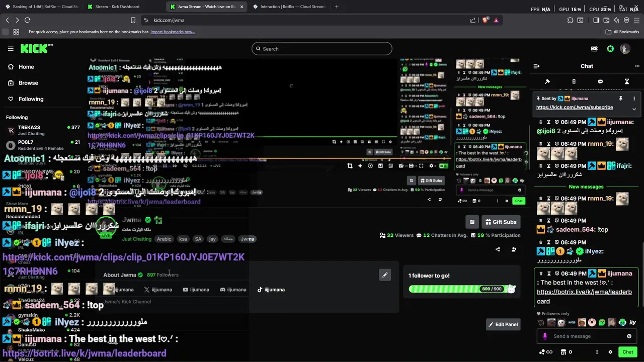The image size is (644, 362).
Task: Open the stream dashboard icon in Kick header
Action: tap(594, 49)
